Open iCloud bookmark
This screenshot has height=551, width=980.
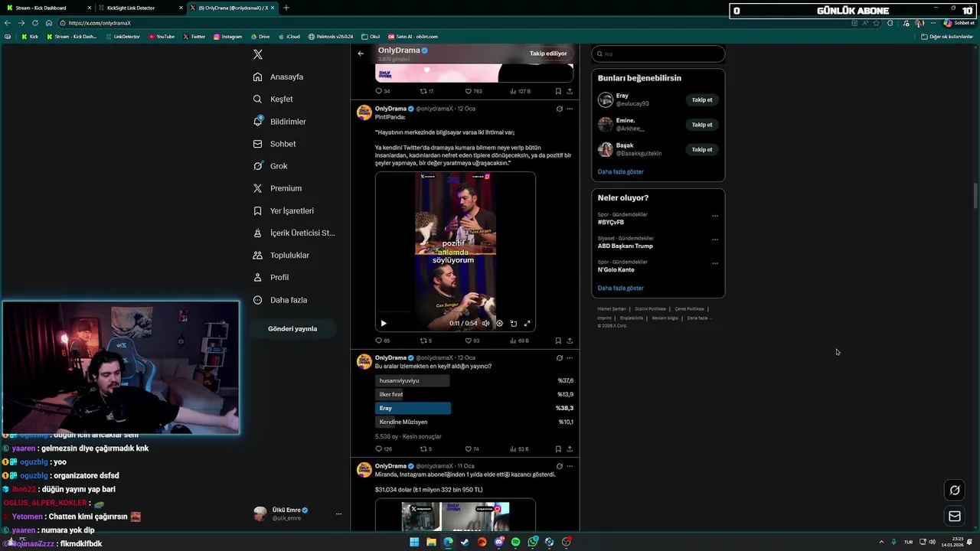pyautogui.click(x=289, y=37)
